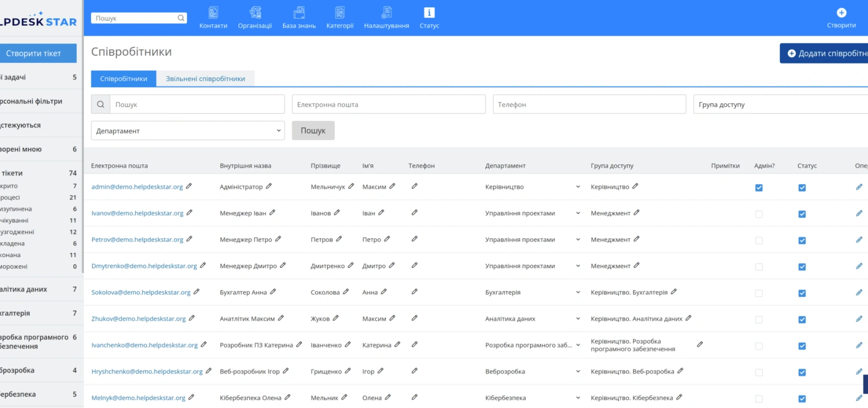
Task: Click the Створити plus icon at top right
Action: (842, 13)
